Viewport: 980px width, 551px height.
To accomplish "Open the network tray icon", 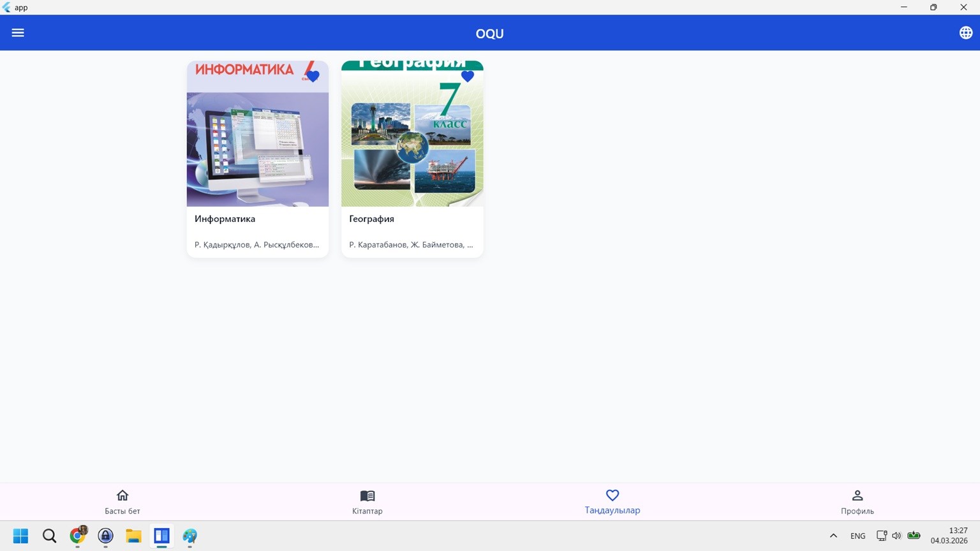I will click(881, 536).
